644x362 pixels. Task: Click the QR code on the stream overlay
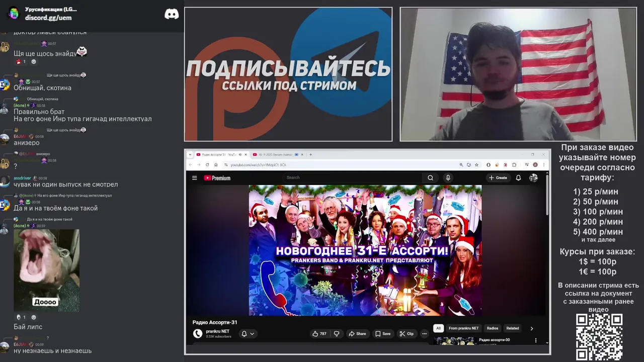click(x=599, y=337)
